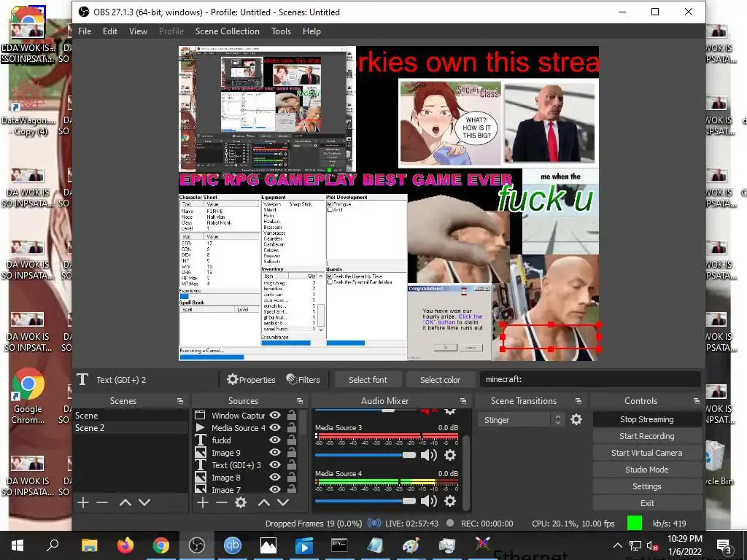Remove the selected scene with the Scenes minus icon
Screen dimensions: 747x560
[102, 502]
